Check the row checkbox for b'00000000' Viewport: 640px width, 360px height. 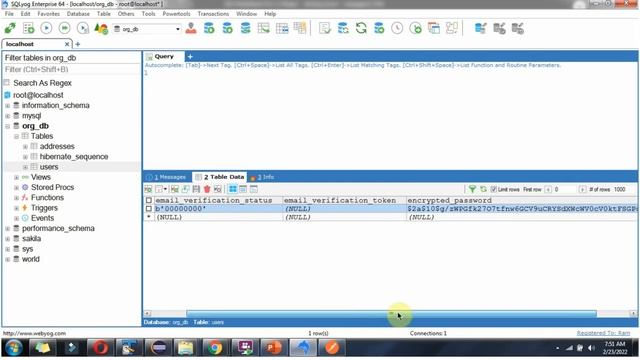click(149, 209)
